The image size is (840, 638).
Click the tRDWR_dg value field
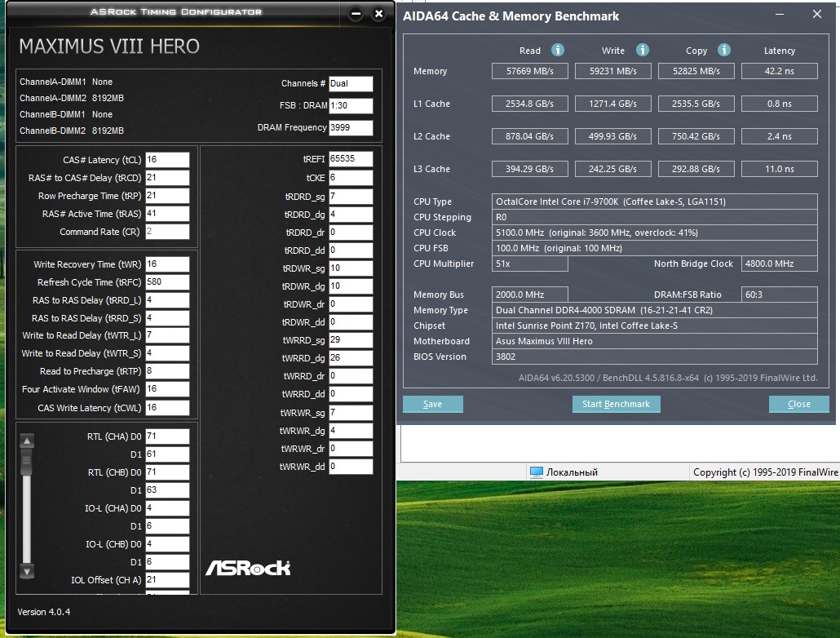(x=351, y=286)
